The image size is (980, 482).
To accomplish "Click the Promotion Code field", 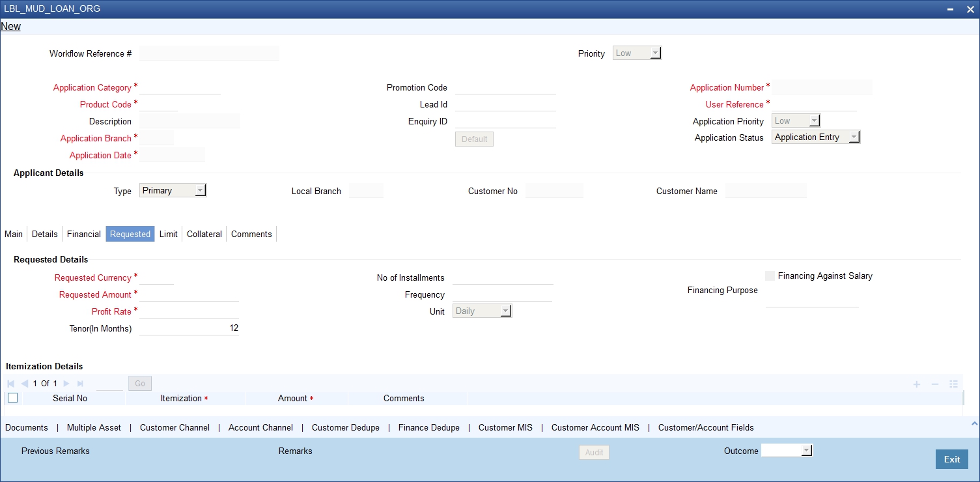I will tap(505, 87).
